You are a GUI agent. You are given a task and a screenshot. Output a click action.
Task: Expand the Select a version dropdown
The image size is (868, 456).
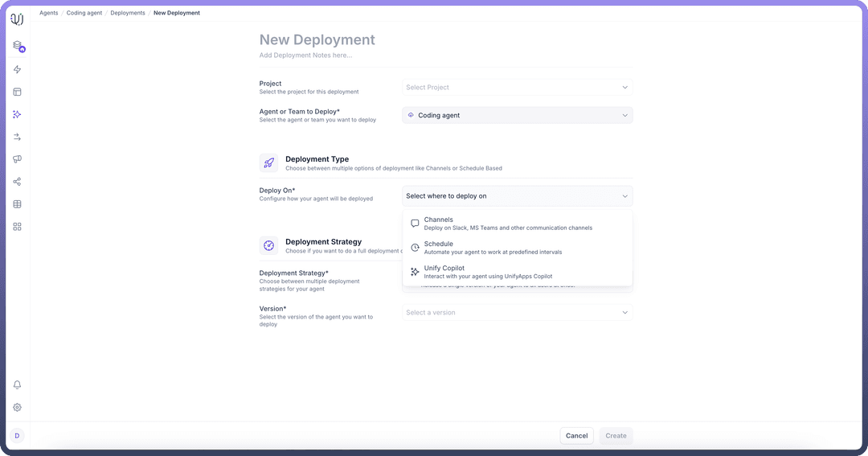click(x=517, y=313)
